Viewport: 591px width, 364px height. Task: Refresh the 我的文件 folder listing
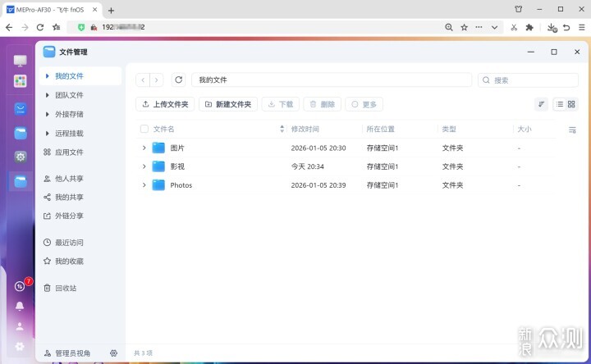tap(179, 80)
